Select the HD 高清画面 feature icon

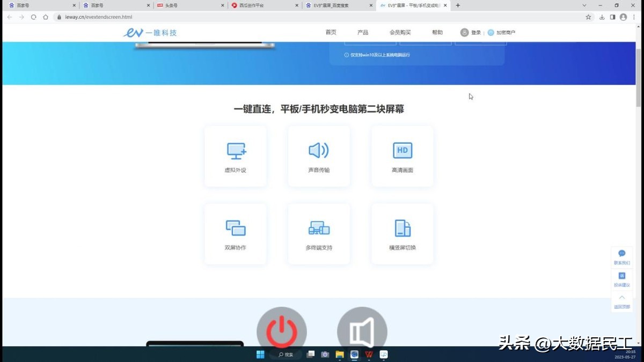(402, 151)
